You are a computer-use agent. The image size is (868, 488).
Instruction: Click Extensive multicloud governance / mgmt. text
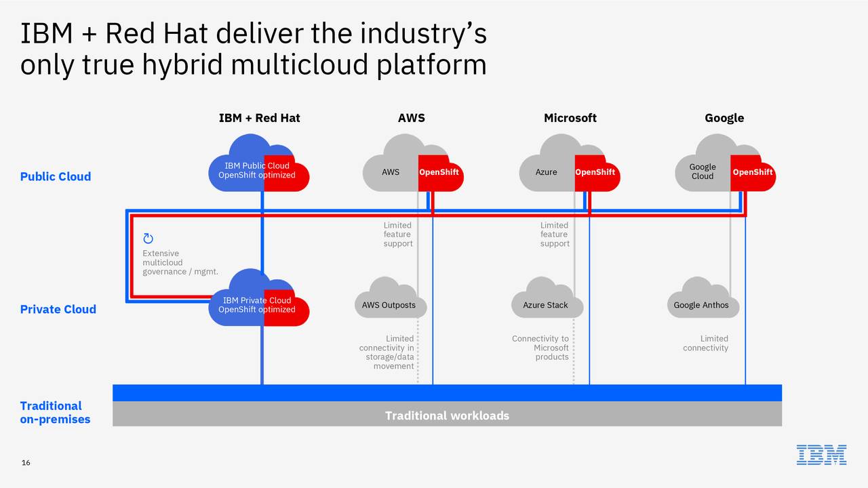(180, 263)
